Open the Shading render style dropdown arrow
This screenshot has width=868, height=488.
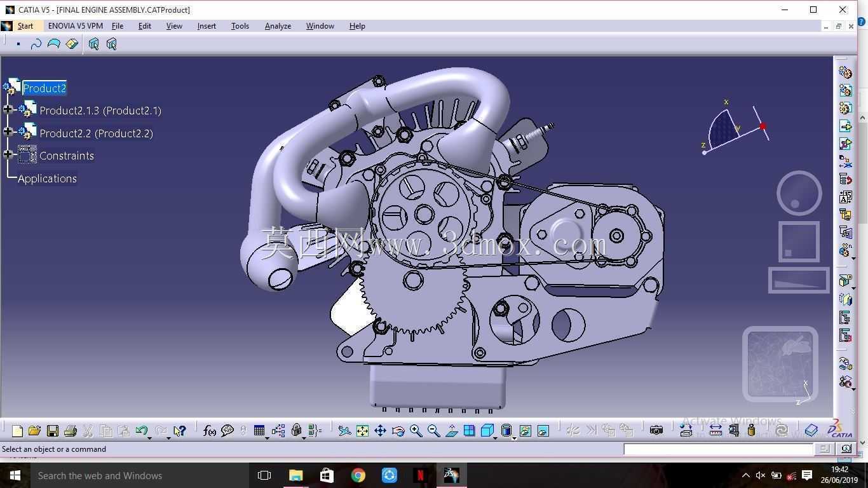514,438
